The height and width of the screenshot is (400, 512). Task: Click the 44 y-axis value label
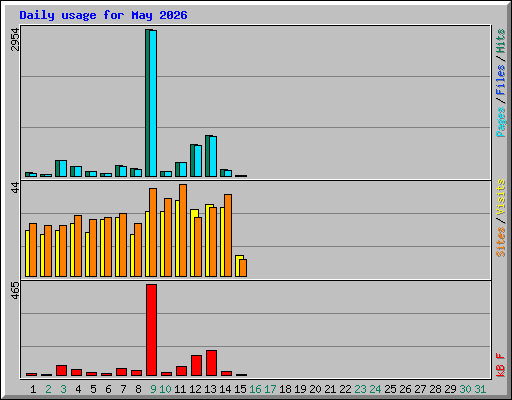[x=15, y=188]
